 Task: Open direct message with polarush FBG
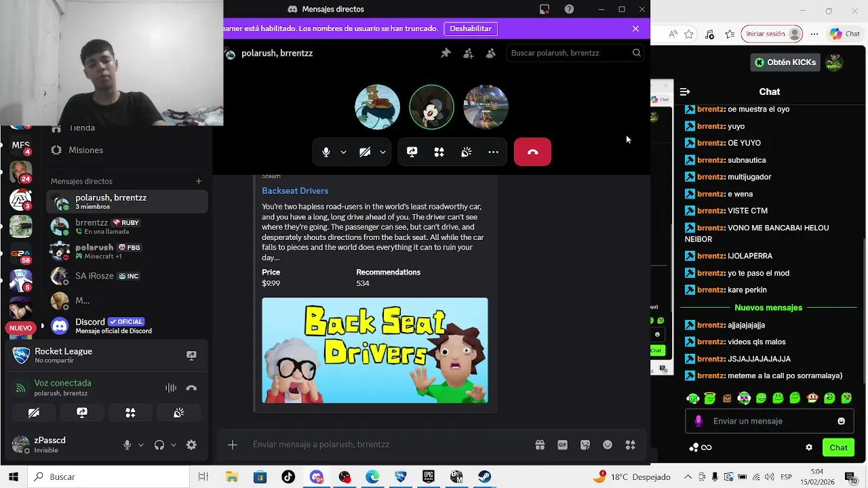tap(127, 251)
